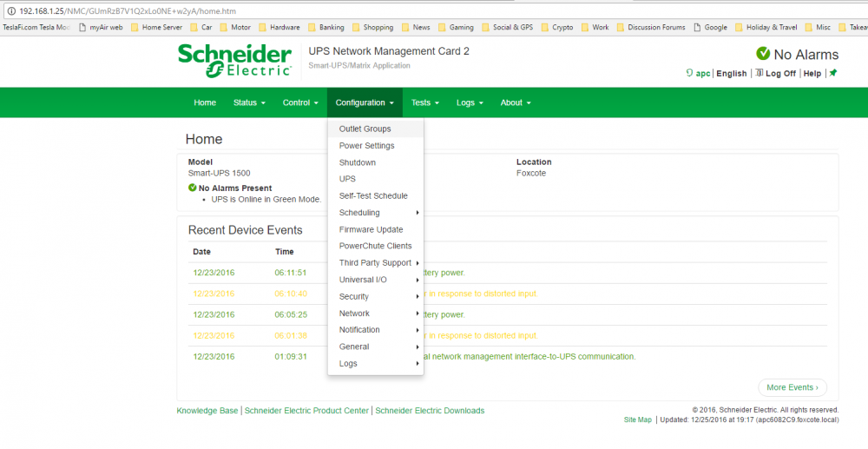Open Self-Test Schedule menu entry

[376, 195]
